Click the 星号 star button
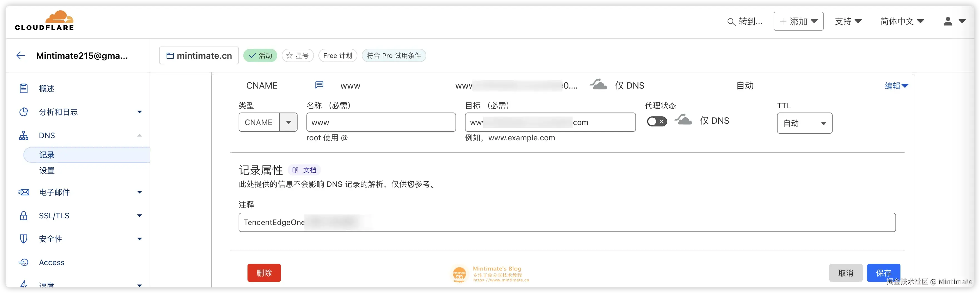Image resolution: width=980 pixels, height=293 pixels. pos(298,56)
